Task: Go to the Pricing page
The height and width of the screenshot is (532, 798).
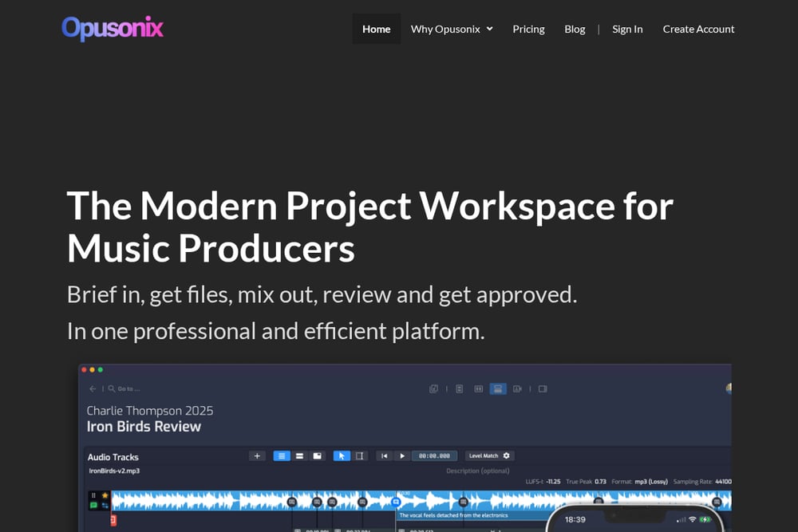Action: 528,29
